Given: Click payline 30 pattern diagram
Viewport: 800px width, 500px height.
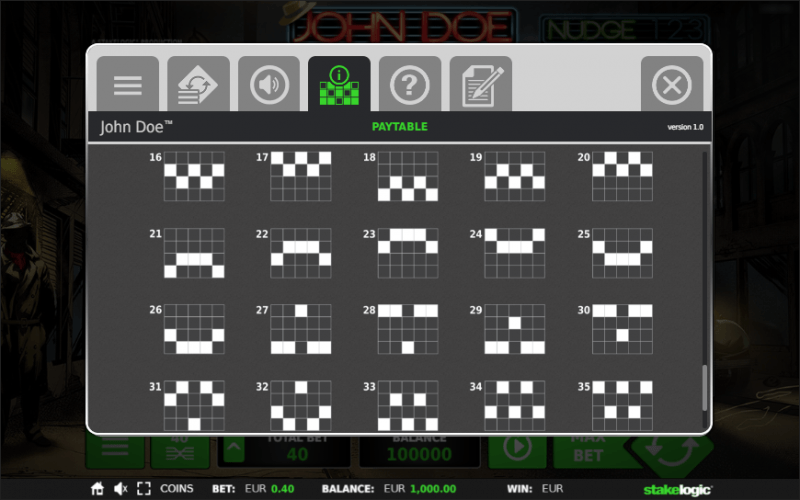Looking at the screenshot, I should click(x=622, y=329).
